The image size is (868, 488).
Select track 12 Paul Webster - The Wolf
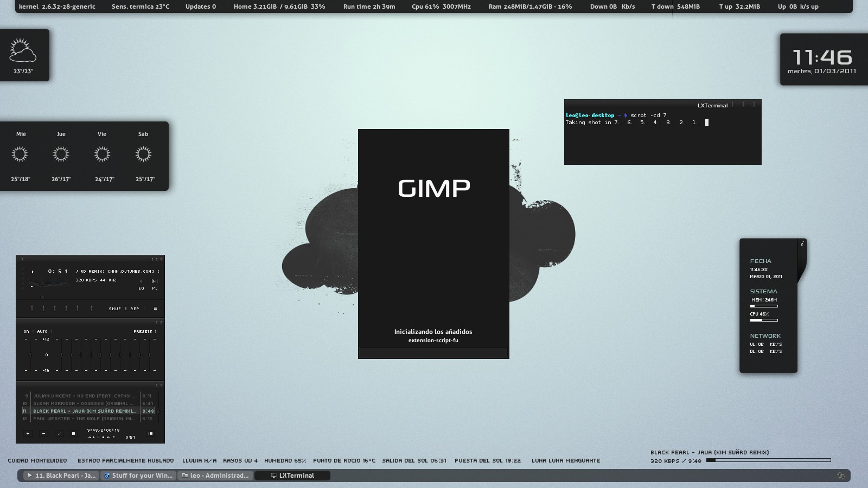point(88,419)
